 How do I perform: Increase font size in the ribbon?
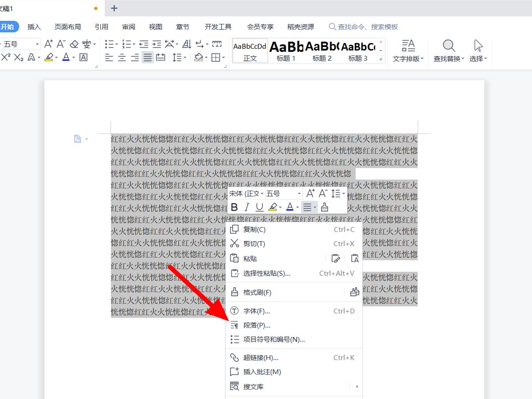[x=48, y=44]
